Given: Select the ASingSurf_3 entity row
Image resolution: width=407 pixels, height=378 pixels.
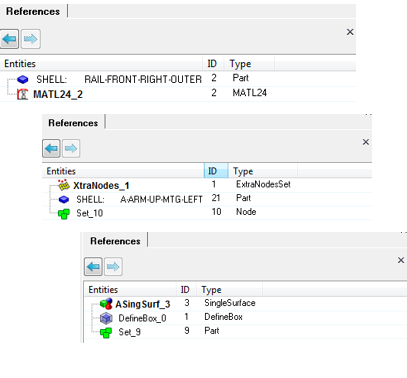Looking at the screenshot, I should 245,304.
